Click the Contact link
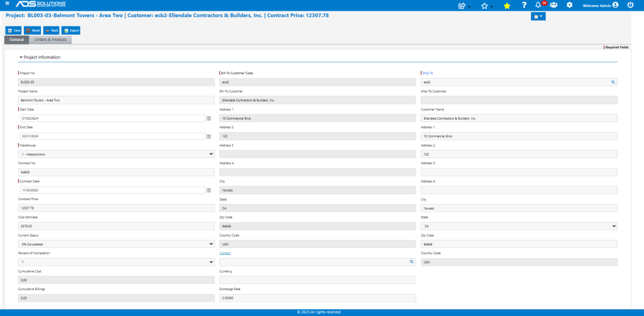Image resolution: width=644 pixels, height=316 pixels. pos(225,253)
